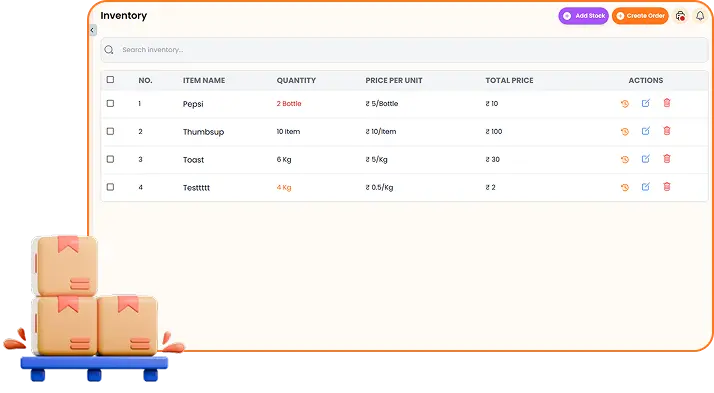Click the 5/Bottle unit price

click(382, 103)
